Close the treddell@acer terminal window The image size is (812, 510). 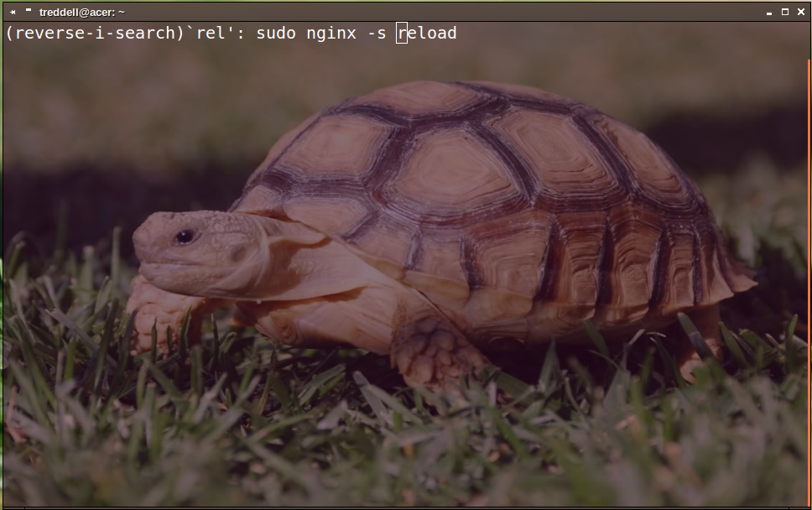[800, 12]
